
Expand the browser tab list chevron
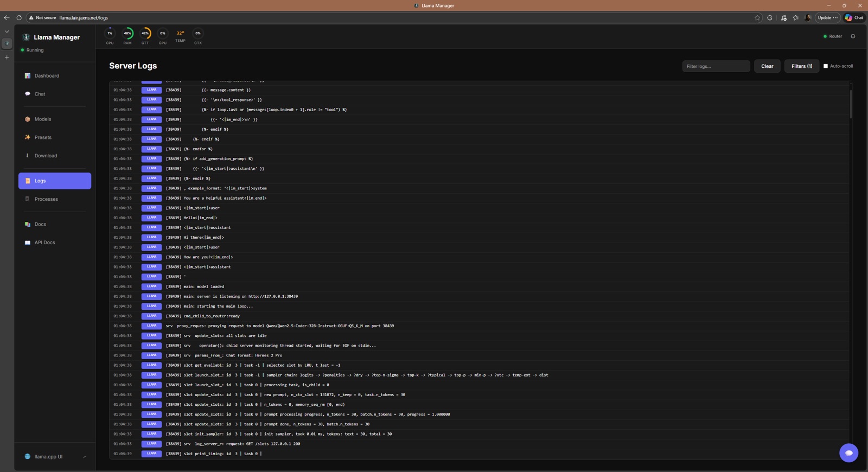click(x=7, y=31)
